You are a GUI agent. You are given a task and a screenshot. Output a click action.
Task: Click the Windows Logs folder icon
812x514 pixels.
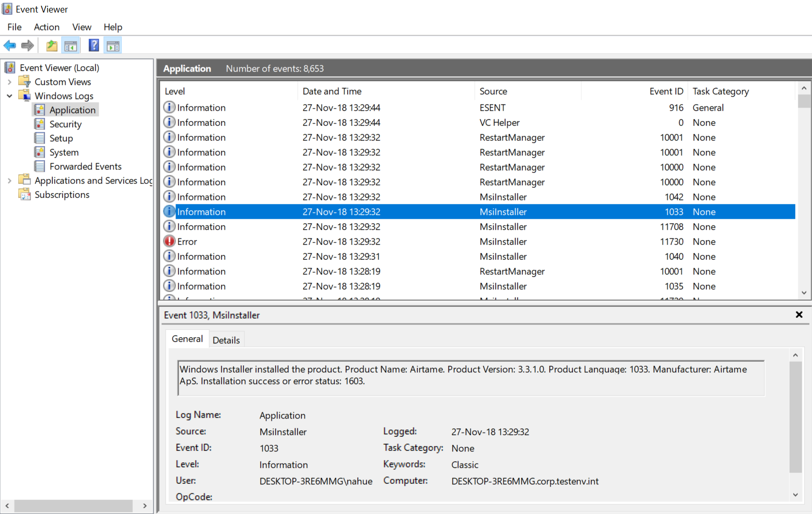(25, 95)
